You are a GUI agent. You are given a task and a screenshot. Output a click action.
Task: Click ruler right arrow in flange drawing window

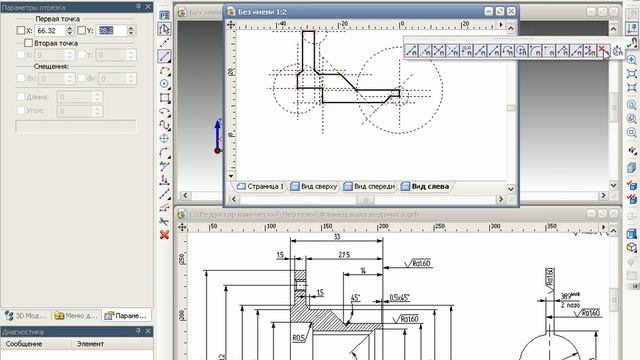click(x=604, y=227)
